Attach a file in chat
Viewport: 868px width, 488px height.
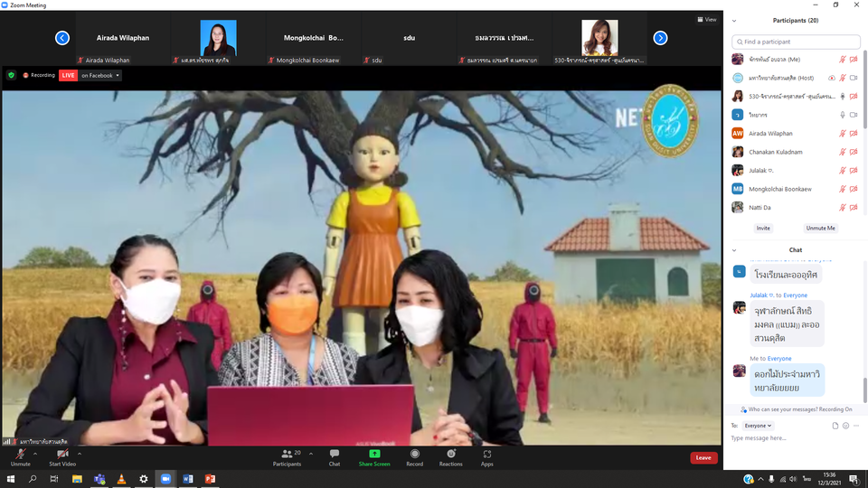pyautogui.click(x=835, y=426)
